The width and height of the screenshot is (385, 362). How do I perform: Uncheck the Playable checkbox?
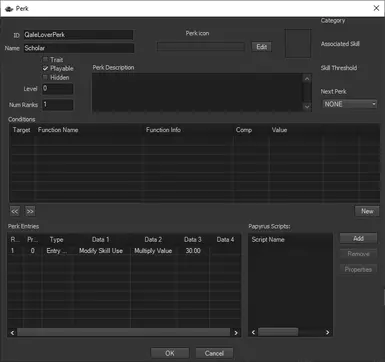click(x=46, y=68)
